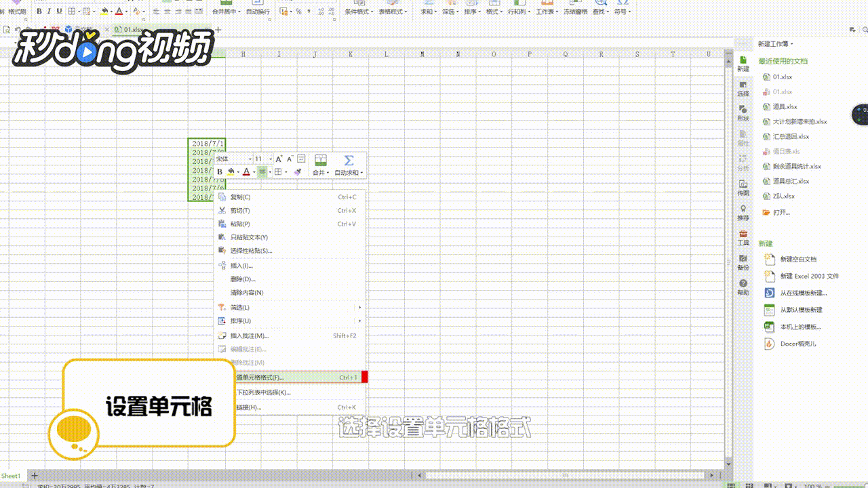The height and width of the screenshot is (488, 868).
Task: Add new sheet with plus button
Action: [x=35, y=476]
